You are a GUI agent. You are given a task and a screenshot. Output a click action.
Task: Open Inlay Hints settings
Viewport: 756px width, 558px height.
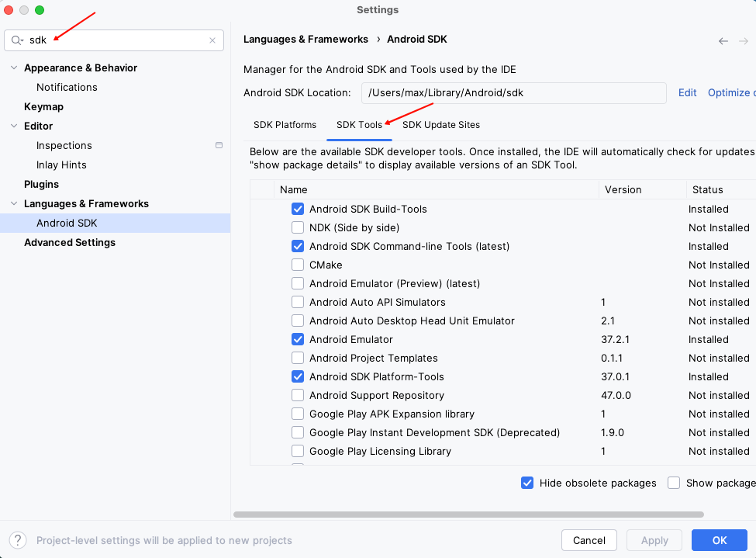pos(61,165)
